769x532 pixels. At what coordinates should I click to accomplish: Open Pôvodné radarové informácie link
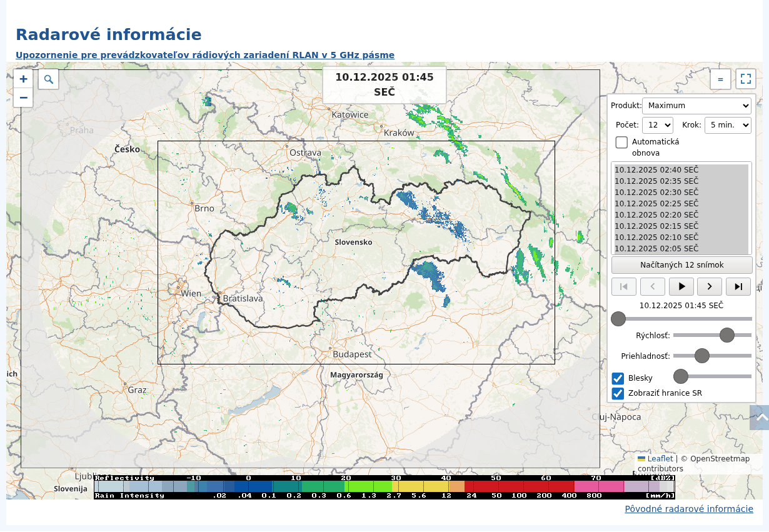[x=689, y=509]
